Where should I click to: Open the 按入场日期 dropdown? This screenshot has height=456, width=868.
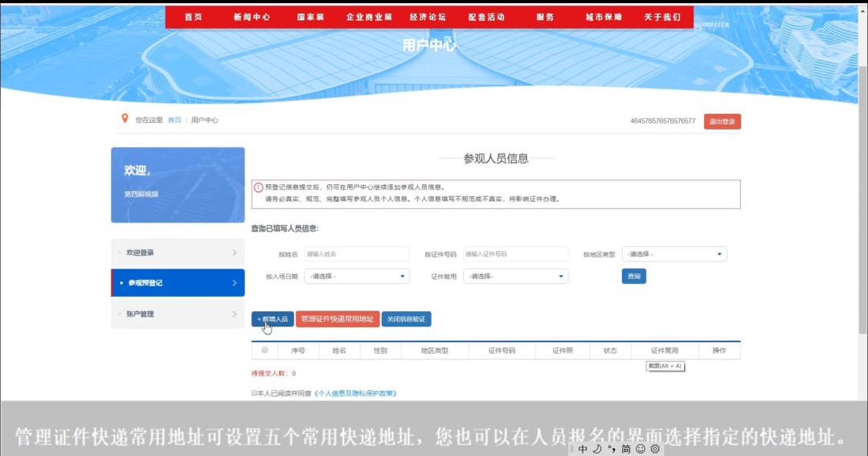356,276
